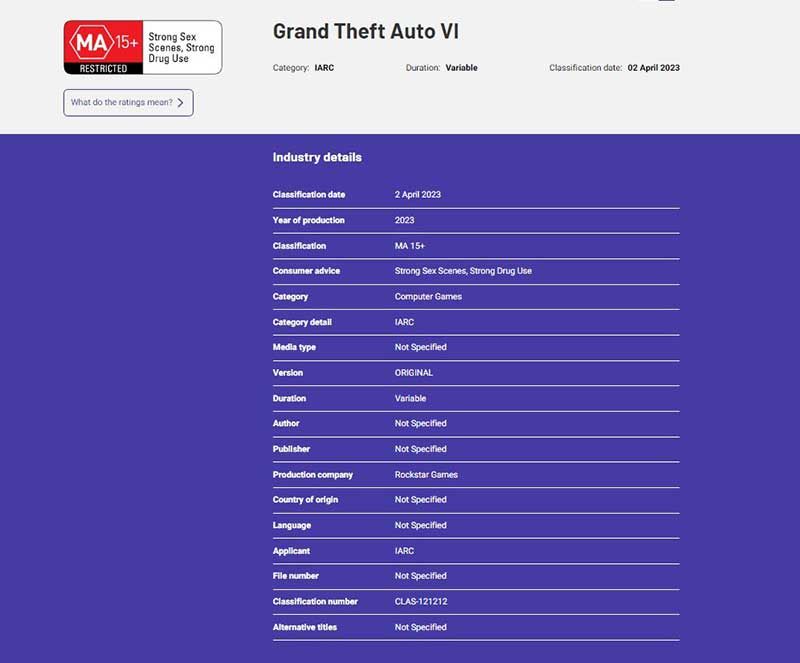800x663 pixels.
Task: Select the 'Industry details' heading
Action: pyautogui.click(x=317, y=157)
